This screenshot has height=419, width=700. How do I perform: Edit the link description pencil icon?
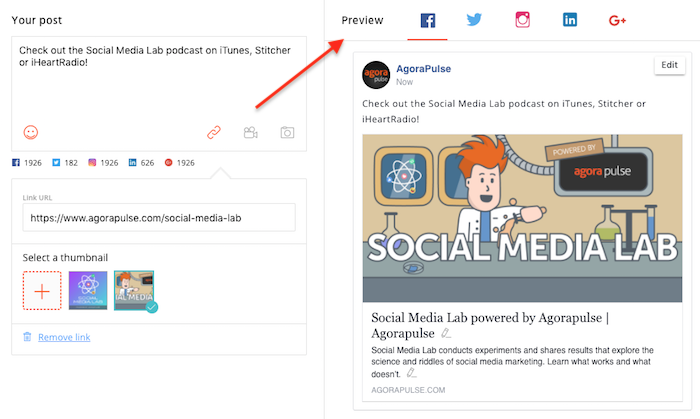[x=411, y=373]
